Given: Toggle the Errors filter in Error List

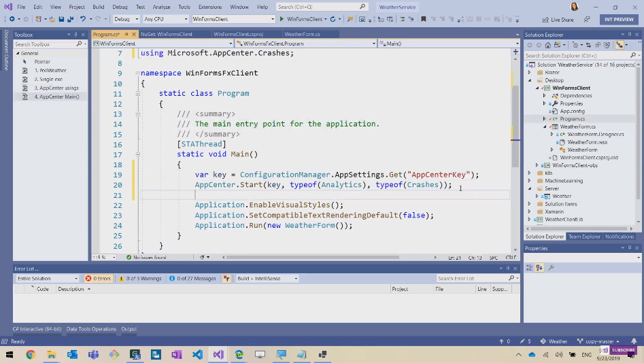Looking at the screenshot, I should click(98, 278).
